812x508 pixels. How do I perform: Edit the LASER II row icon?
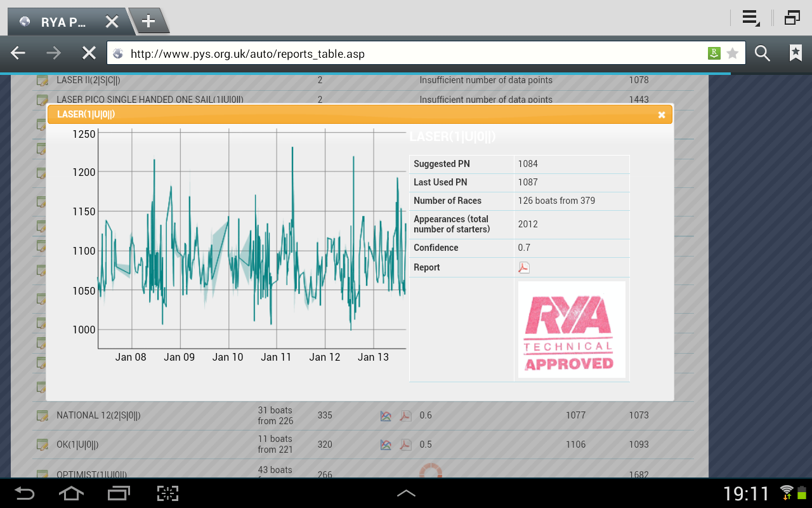[x=42, y=81]
